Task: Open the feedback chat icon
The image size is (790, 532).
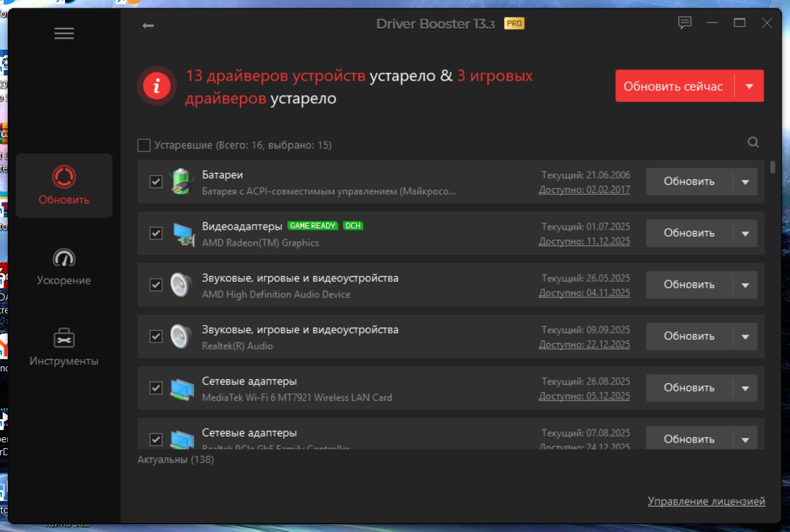Action: (x=685, y=23)
